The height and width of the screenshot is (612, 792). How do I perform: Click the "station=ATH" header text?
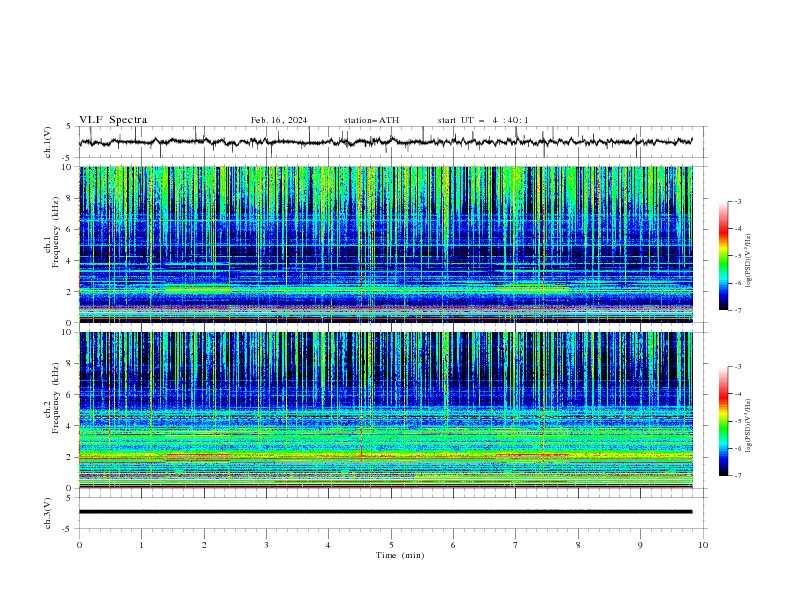click(x=371, y=120)
